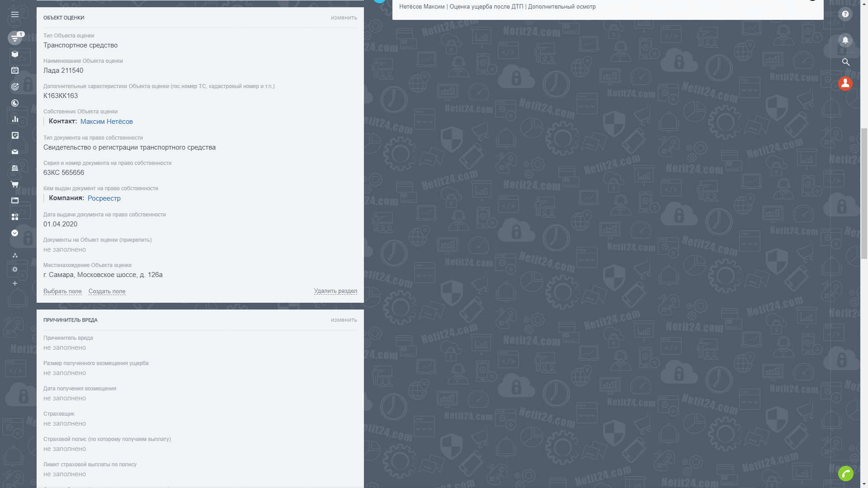The width and height of the screenshot is (868, 488).
Task: Open the red user profile avatar
Action: [x=845, y=84]
